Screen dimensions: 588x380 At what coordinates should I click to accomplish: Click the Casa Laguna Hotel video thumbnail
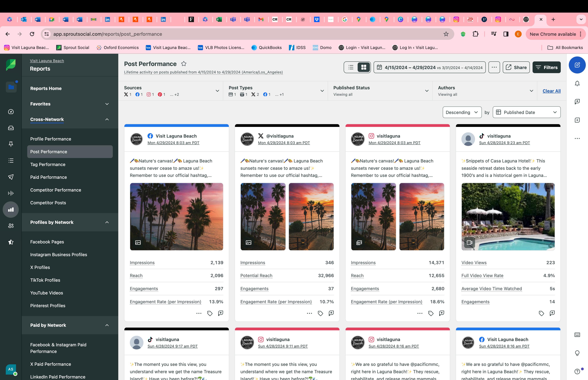508,216
